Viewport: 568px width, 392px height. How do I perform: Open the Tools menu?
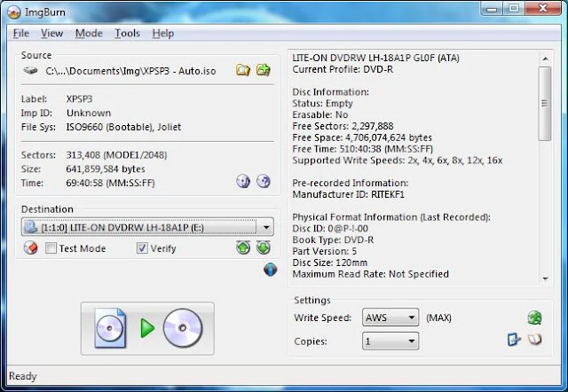tap(127, 33)
